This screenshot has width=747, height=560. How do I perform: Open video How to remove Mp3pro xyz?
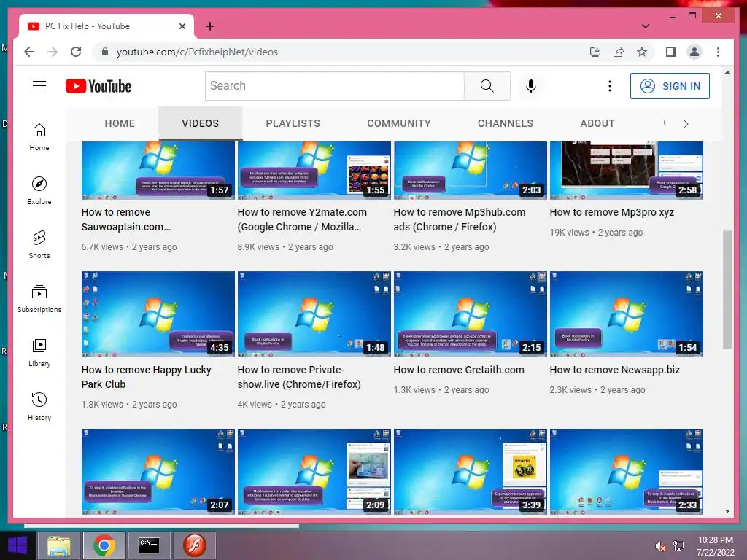[x=612, y=212]
